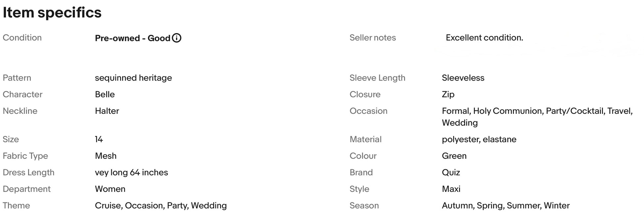644x217 pixels.
Task: Select the Green colour value
Action: pos(454,156)
